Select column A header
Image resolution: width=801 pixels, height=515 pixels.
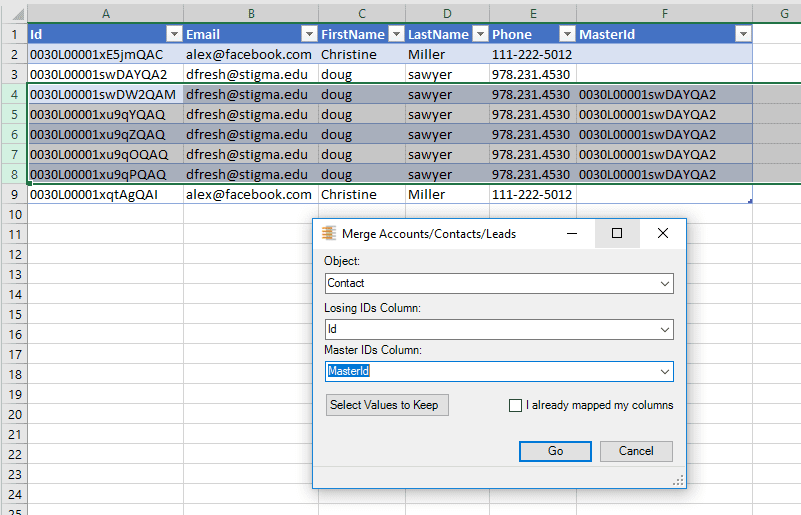[x=106, y=14]
